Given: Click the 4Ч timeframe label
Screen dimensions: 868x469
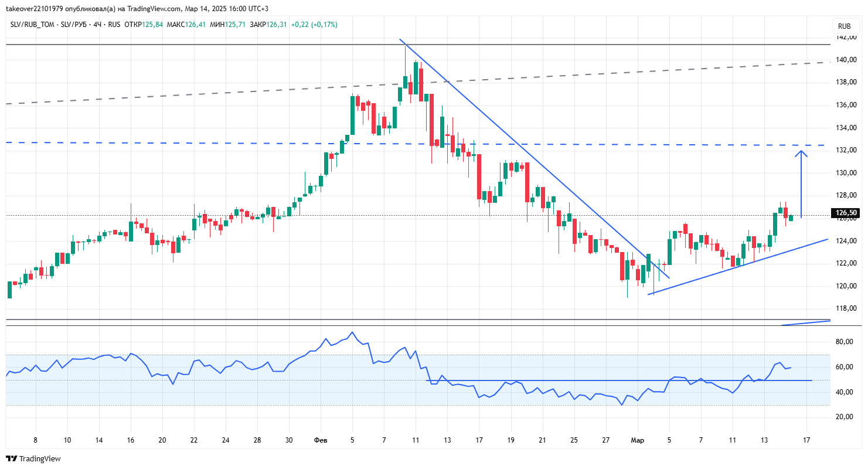Looking at the screenshot, I should pyautogui.click(x=97, y=25).
